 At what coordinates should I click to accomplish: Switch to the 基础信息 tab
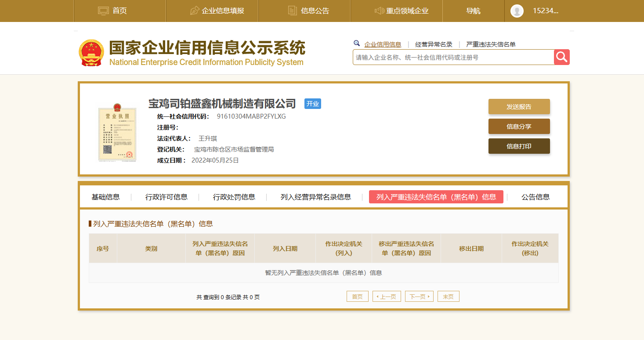pos(105,197)
